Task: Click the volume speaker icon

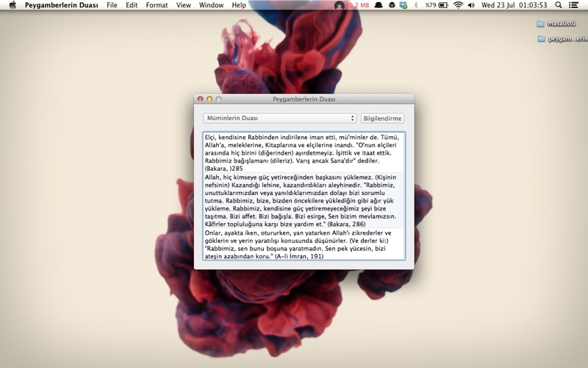Action: pos(472,5)
